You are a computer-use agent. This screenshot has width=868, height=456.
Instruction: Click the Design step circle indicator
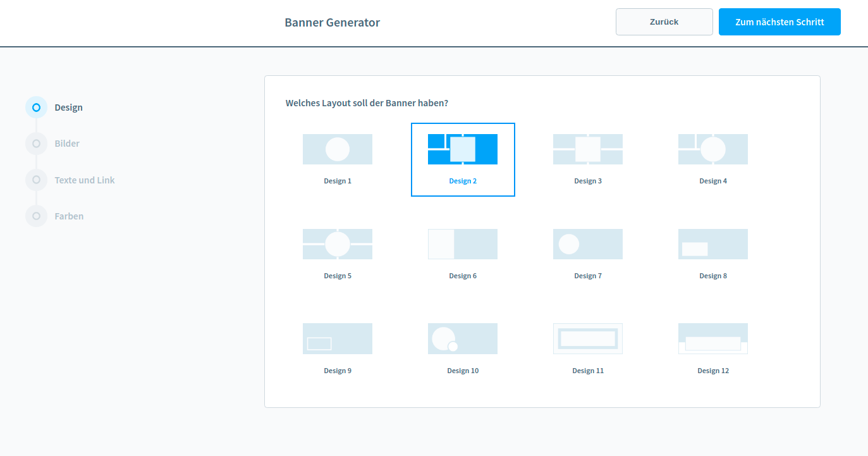(x=36, y=108)
